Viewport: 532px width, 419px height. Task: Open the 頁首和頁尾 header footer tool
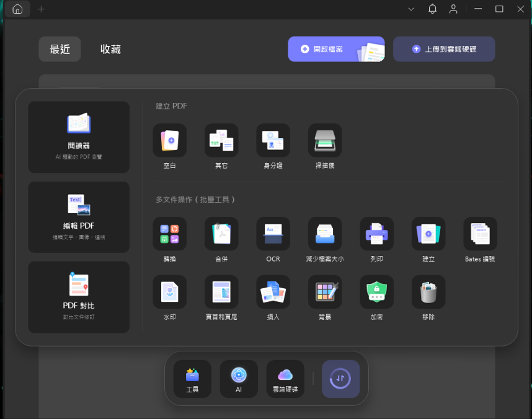[x=221, y=292]
